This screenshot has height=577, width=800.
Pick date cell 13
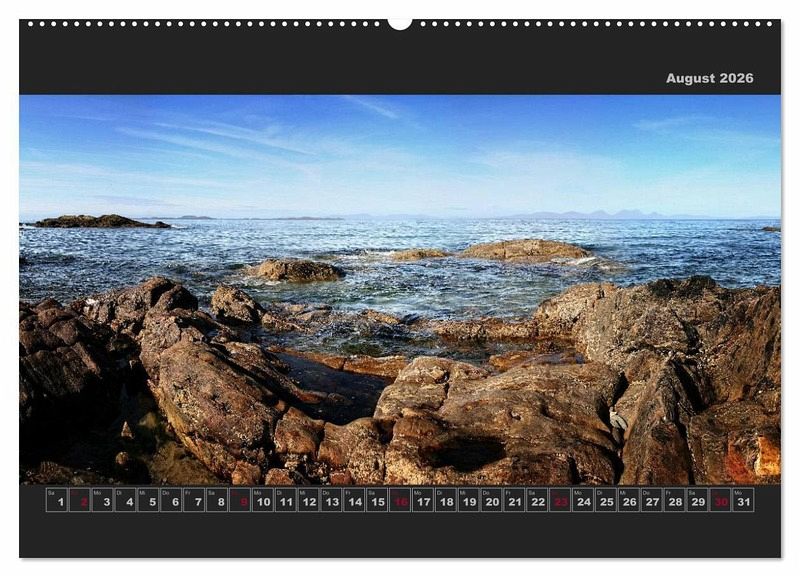pyautogui.click(x=332, y=500)
